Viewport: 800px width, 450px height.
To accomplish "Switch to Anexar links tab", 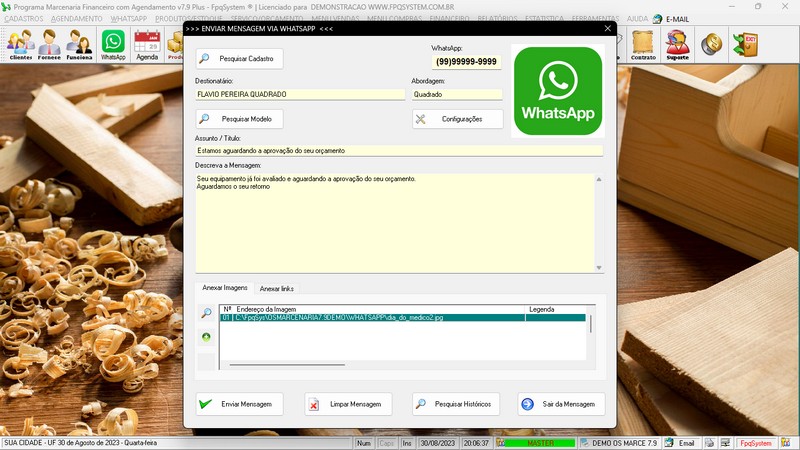I will (x=277, y=289).
